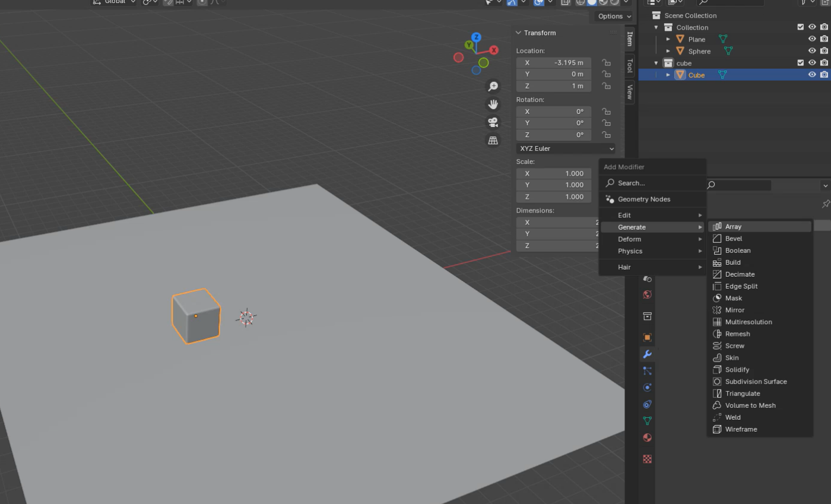Choose Geometry Nodes in Add Modifier

[x=653, y=199]
